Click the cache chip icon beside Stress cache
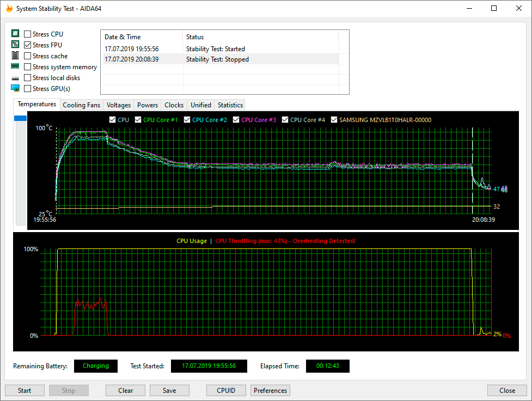This screenshot has height=401, width=532. point(15,56)
